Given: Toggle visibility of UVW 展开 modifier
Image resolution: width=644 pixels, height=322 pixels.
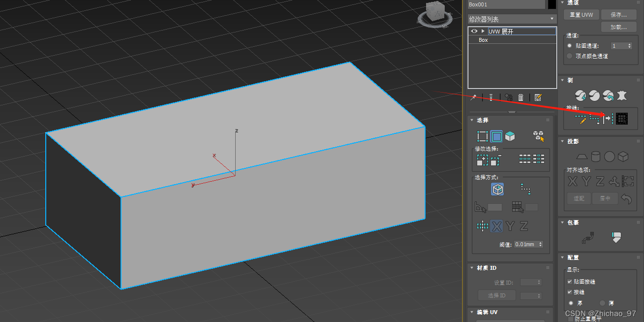Looking at the screenshot, I should point(474,31).
